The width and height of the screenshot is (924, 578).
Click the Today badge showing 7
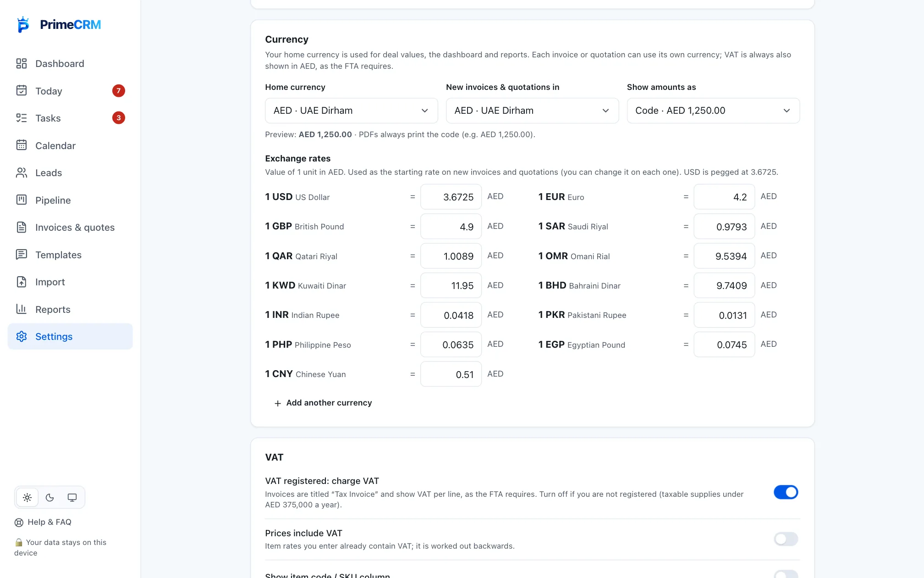point(119,91)
